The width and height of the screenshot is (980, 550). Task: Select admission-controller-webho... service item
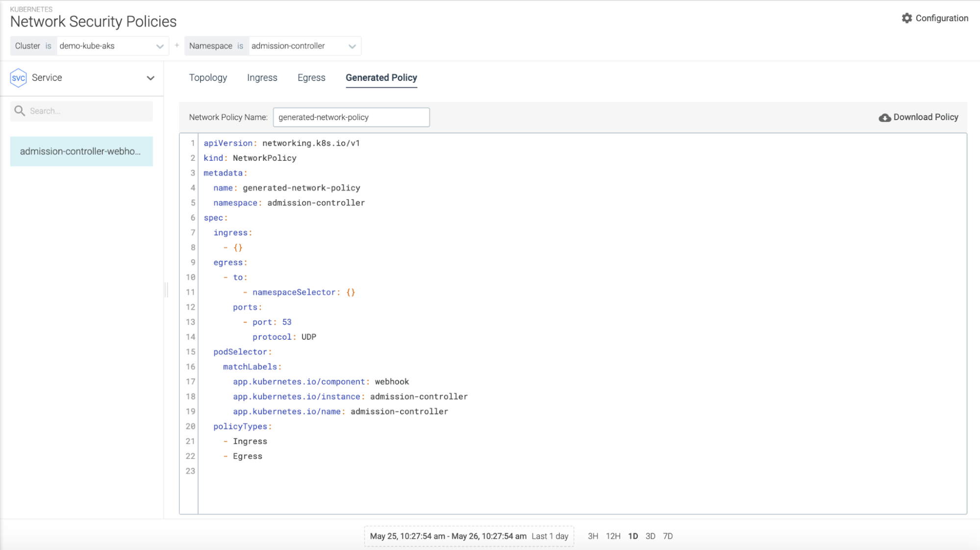(81, 151)
